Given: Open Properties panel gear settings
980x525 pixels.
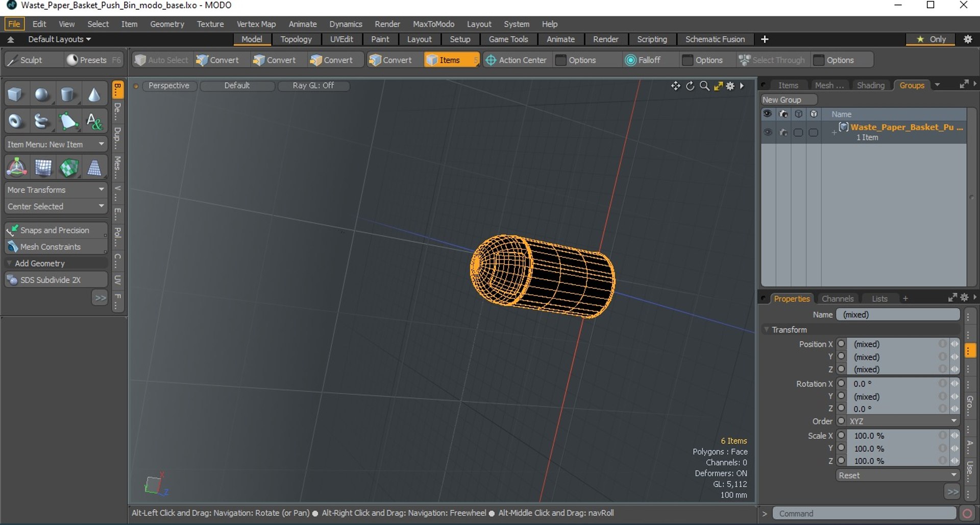Looking at the screenshot, I should (964, 297).
